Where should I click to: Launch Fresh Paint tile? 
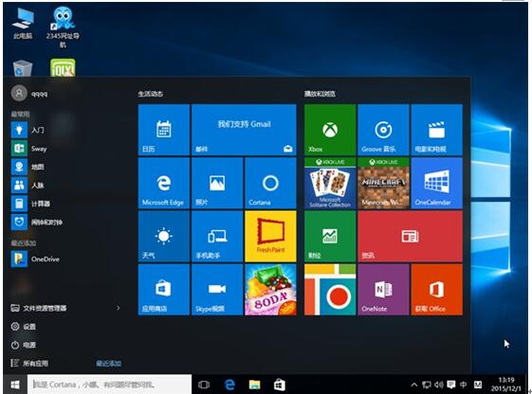(x=270, y=236)
